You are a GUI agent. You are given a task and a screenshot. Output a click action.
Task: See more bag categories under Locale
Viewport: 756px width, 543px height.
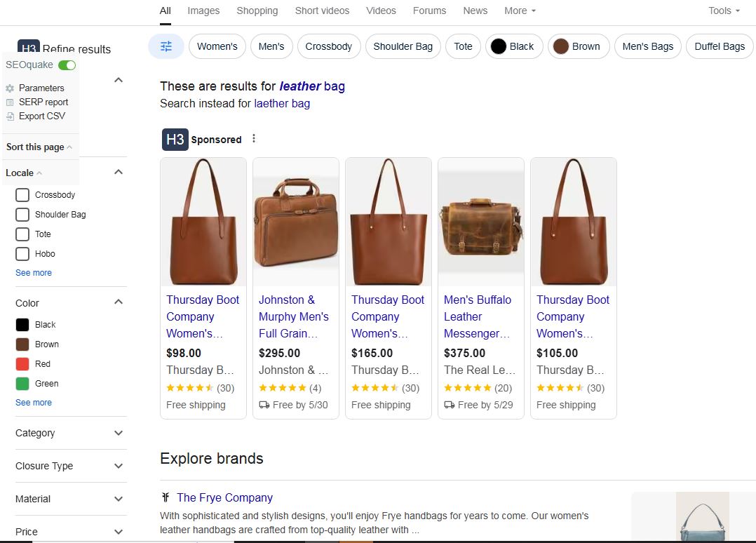coord(33,272)
